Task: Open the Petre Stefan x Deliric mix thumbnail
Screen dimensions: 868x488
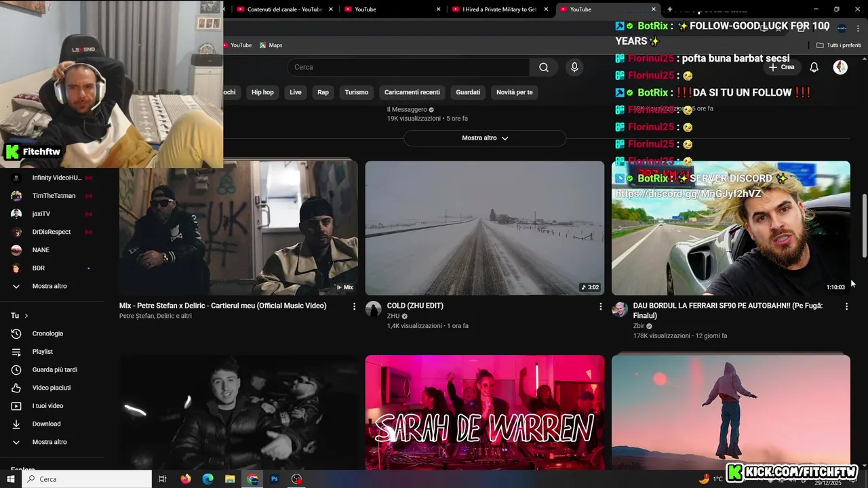Action: (x=239, y=228)
